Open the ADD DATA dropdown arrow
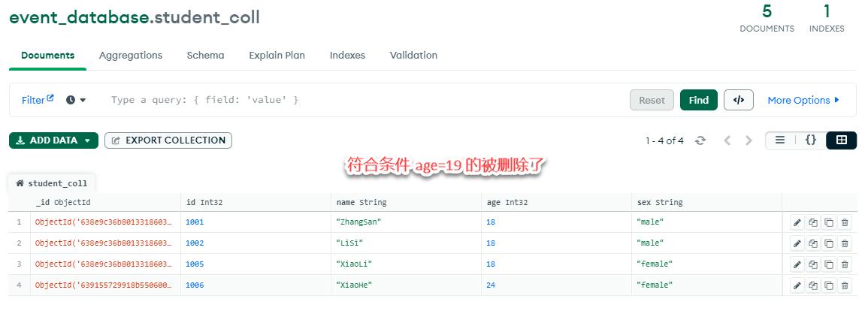This screenshot has width=868, height=323. (x=89, y=140)
